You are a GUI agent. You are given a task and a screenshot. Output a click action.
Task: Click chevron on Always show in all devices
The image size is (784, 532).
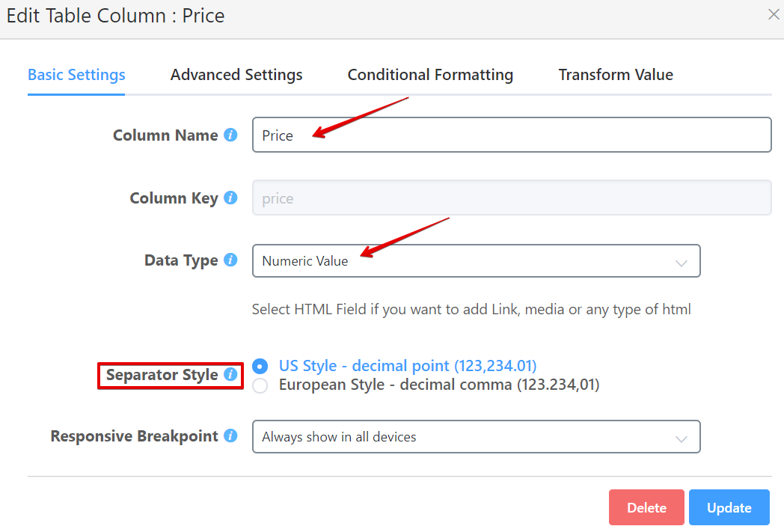681,438
